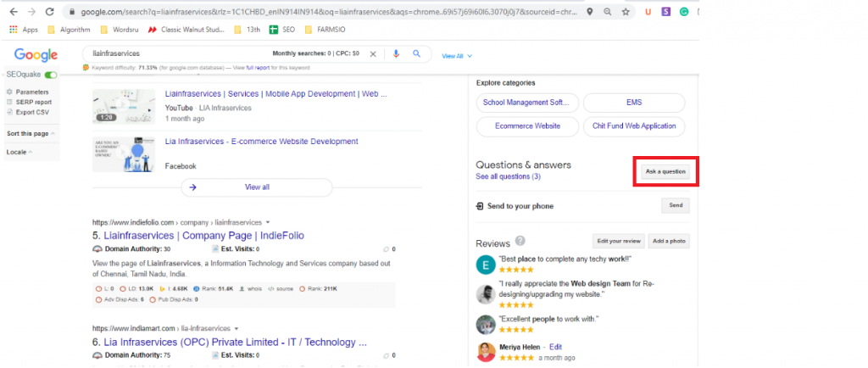Select the Ecommerce Website category chip
The width and height of the screenshot is (868, 368).
click(527, 126)
